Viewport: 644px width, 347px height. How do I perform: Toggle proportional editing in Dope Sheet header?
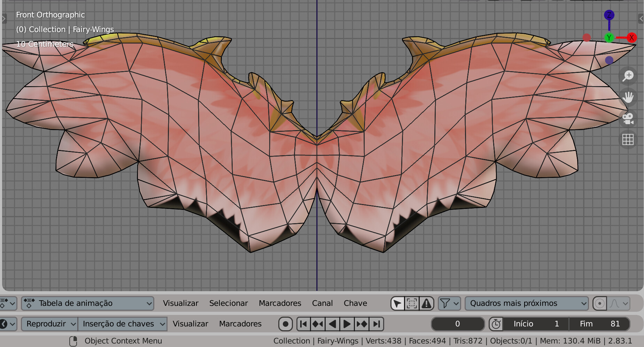pyautogui.click(x=599, y=303)
